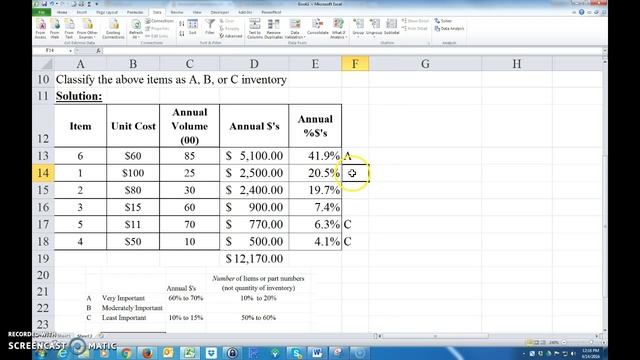This screenshot has width=640, height=360.
Task: Toggle the Filter funnel icon
Action: pos(210,27)
